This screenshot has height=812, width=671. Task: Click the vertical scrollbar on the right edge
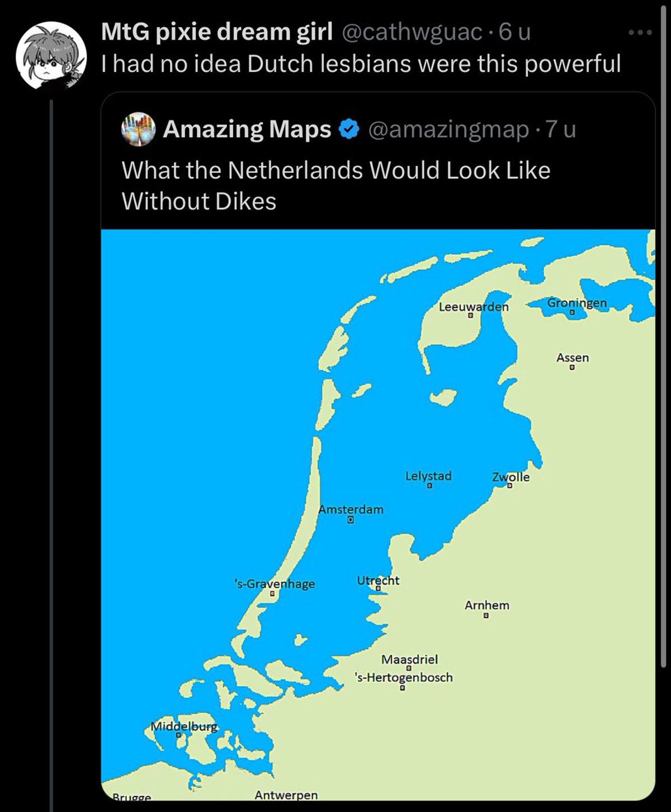(663, 336)
